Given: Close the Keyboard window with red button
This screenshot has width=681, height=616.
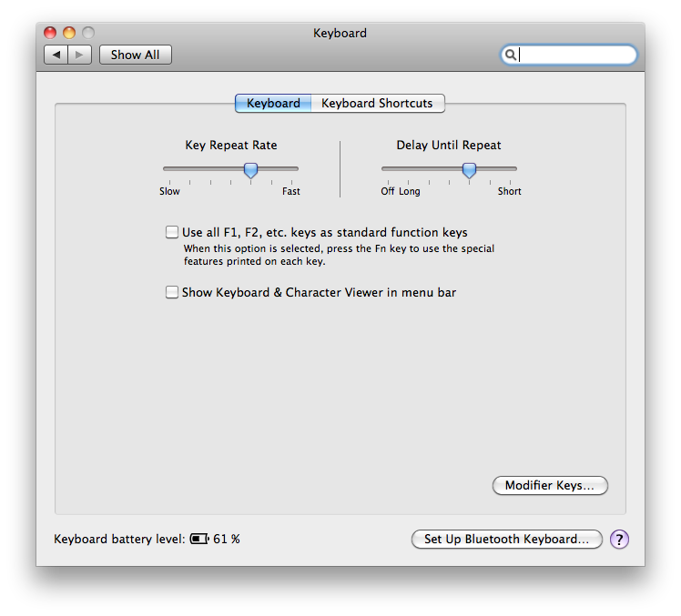Looking at the screenshot, I should (50, 33).
